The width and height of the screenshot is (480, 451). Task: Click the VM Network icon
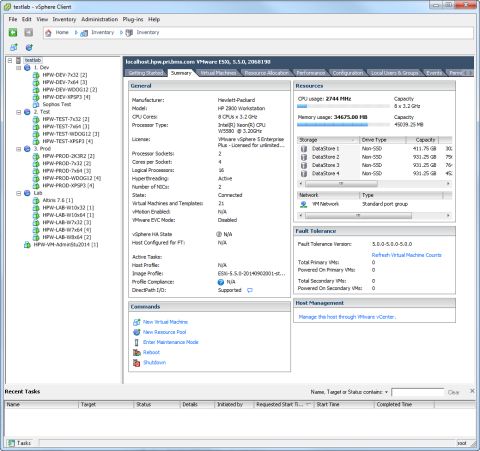click(x=303, y=204)
